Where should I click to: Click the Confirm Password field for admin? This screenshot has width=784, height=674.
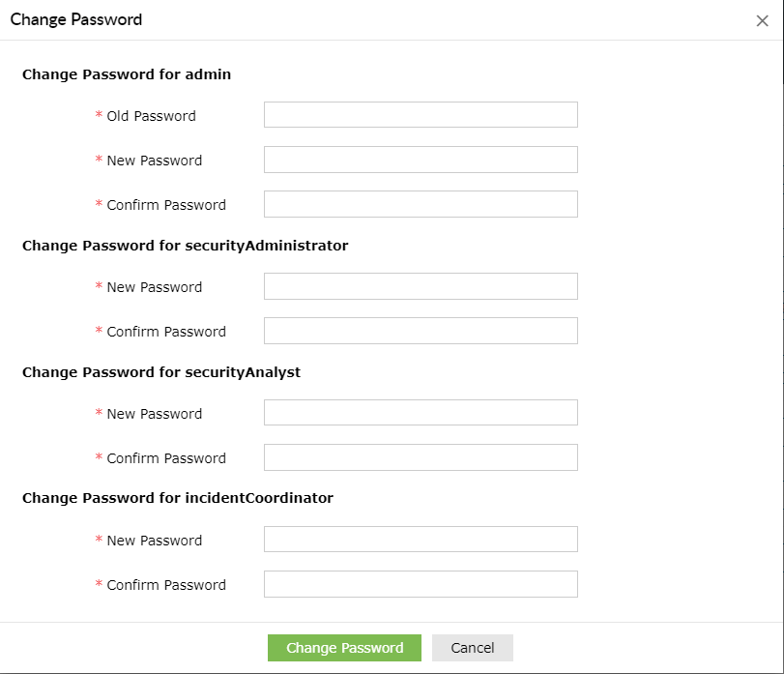420,203
